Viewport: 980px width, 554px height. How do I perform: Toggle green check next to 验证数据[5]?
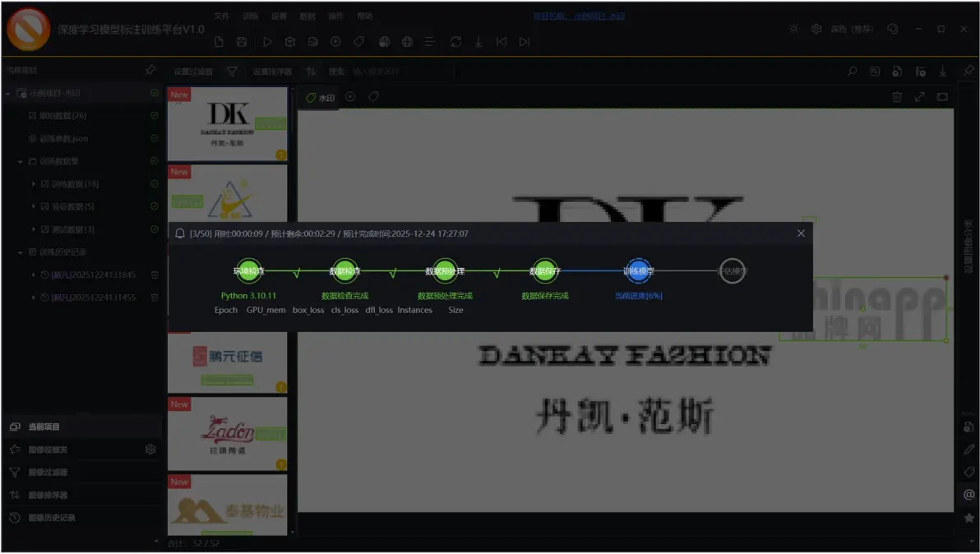point(155,206)
